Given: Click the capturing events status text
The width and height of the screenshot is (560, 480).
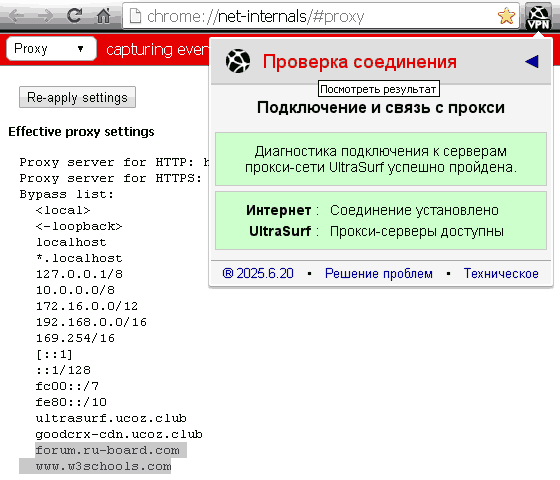Looking at the screenshot, I should [x=158, y=50].
